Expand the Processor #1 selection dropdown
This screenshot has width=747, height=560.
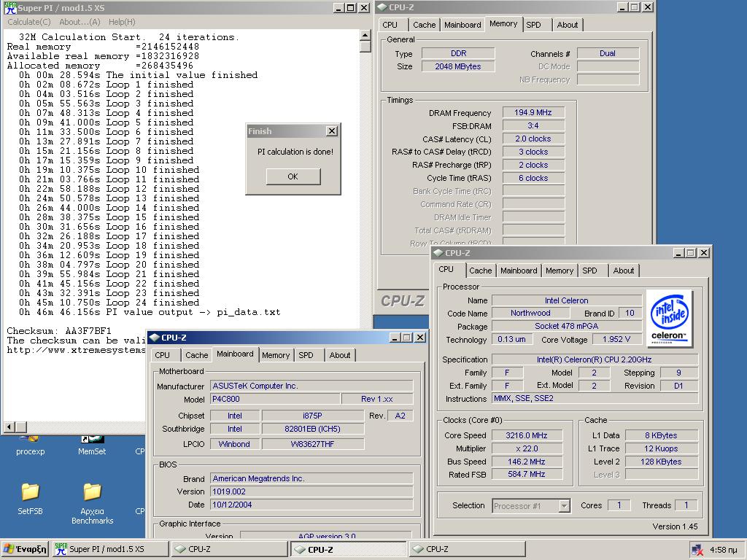(x=564, y=506)
